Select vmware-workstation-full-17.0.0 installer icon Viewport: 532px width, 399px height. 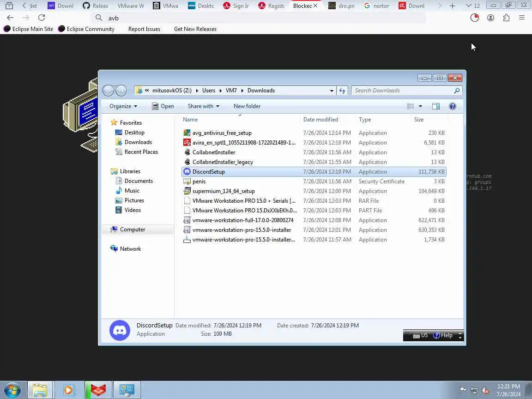point(187,220)
